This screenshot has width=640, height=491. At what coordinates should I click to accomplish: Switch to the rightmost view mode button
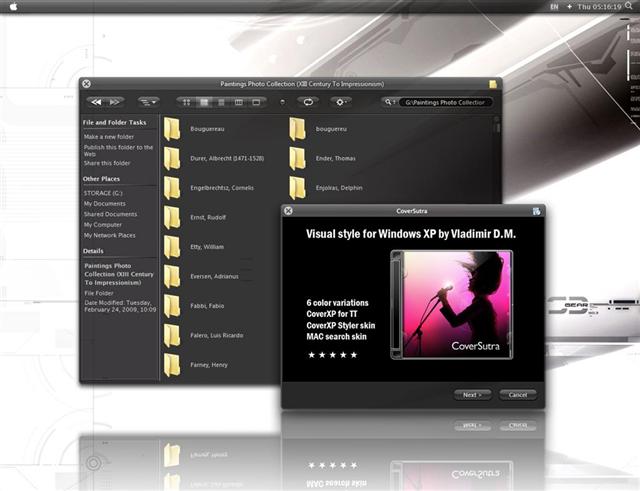(256, 102)
